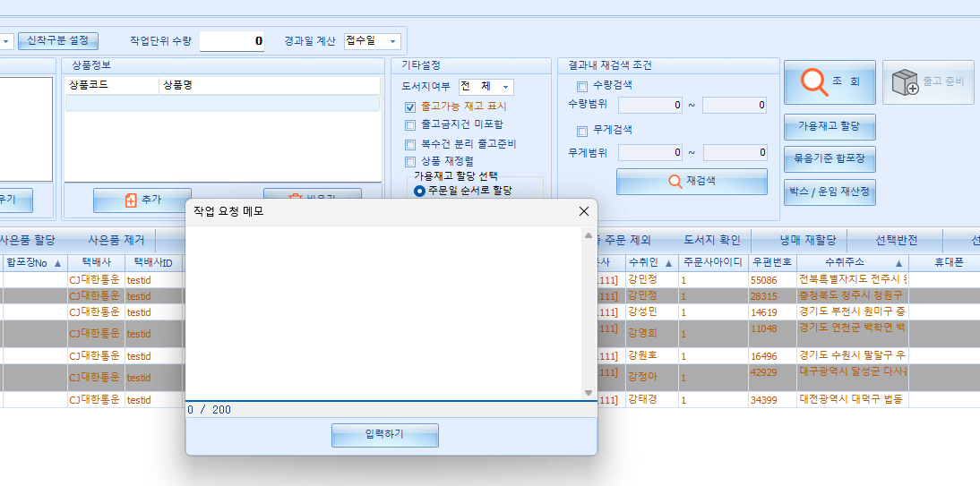Check the 복수건 분리 출고준비 option
980x486 pixels.
click(410, 144)
